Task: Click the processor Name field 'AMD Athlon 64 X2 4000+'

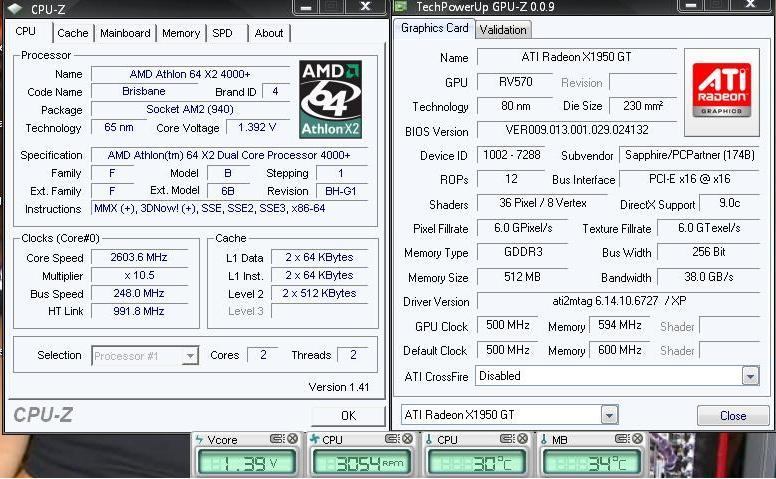Action: tap(190, 74)
